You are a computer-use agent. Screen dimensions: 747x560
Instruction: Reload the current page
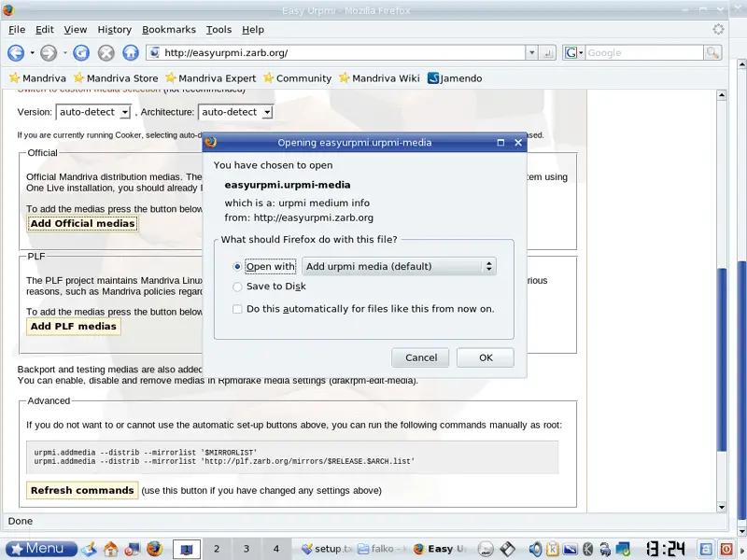tap(81, 53)
